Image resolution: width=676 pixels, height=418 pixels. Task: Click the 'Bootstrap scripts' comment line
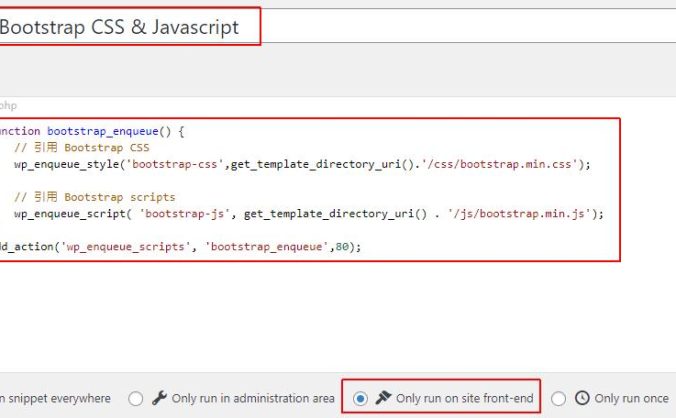point(95,197)
